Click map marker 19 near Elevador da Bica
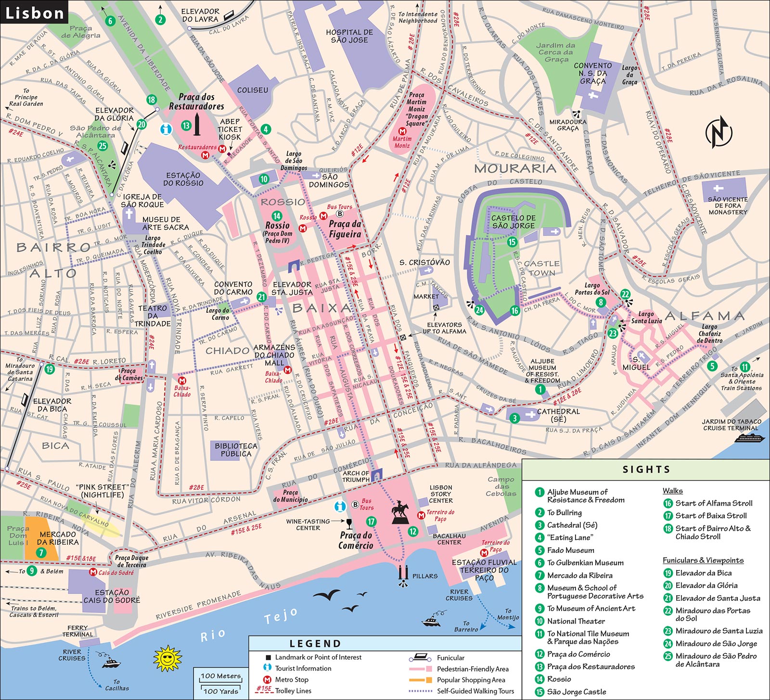The image size is (770, 700). (49, 369)
